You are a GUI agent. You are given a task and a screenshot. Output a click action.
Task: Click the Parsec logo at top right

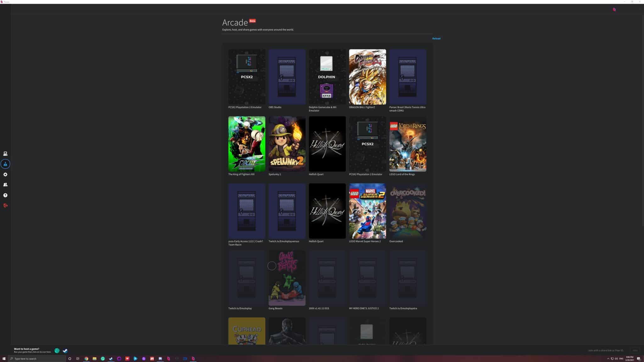pyautogui.click(x=614, y=9)
